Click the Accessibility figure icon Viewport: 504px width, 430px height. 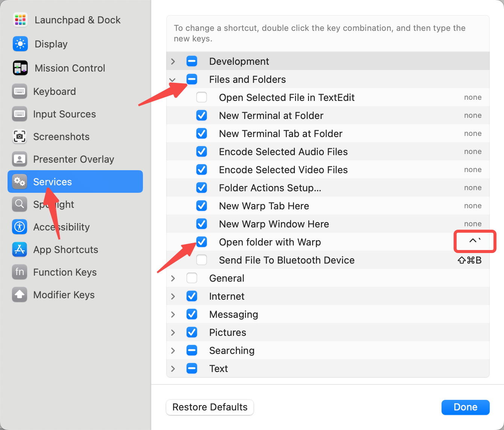click(x=20, y=227)
